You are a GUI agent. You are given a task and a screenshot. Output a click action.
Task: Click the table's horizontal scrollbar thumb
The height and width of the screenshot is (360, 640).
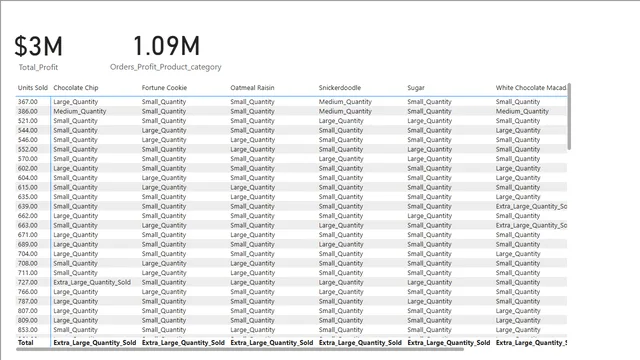tap(240, 349)
